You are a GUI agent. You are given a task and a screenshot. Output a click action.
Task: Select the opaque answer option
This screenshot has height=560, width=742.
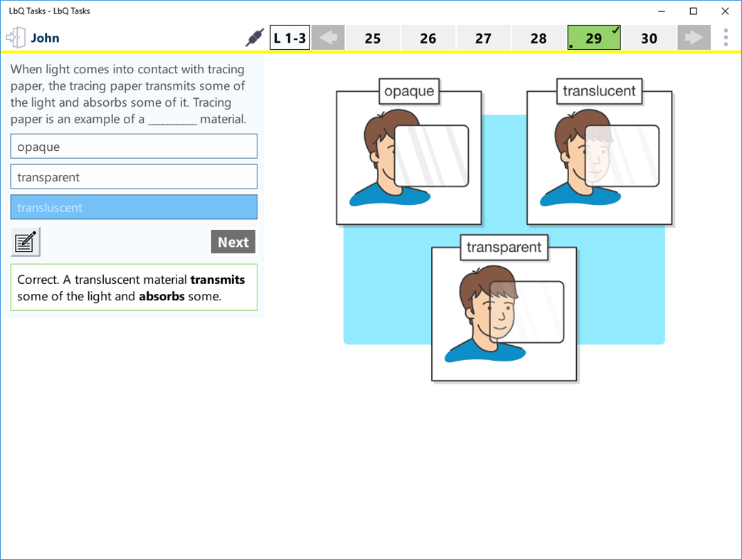pyautogui.click(x=134, y=146)
